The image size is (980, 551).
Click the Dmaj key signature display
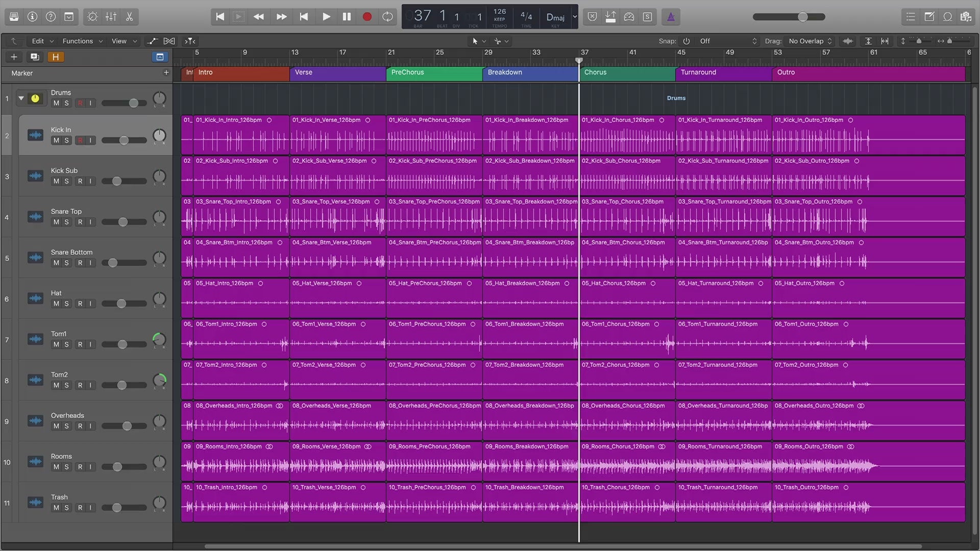[x=555, y=18]
